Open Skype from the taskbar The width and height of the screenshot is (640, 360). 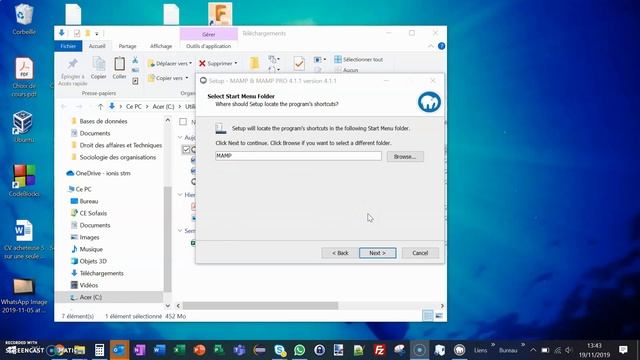point(280,350)
